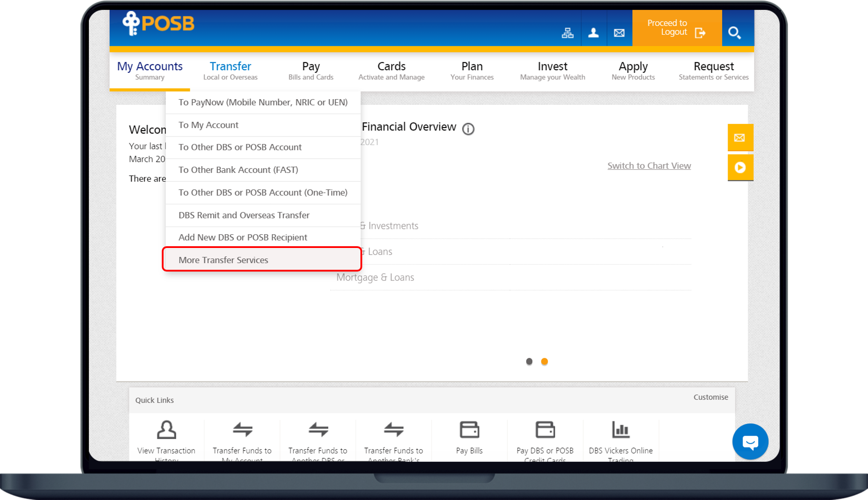Open the blue chat bubble icon
This screenshot has height=500, width=868.
click(750, 441)
